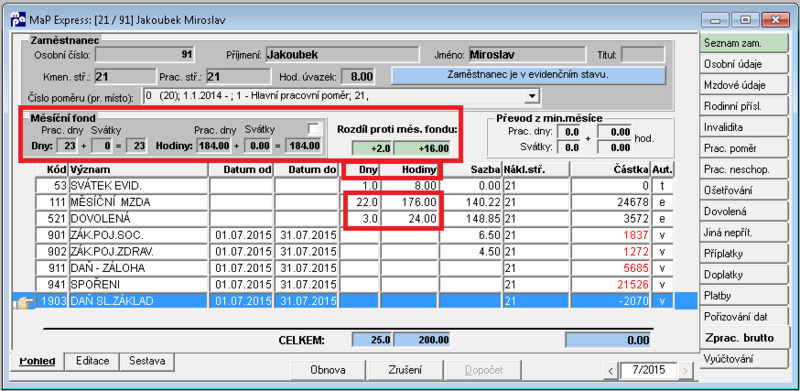Select the SVÁTEK EVID. row
This screenshot has width=800, height=391.
pyautogui.click(x=355, y=186)
